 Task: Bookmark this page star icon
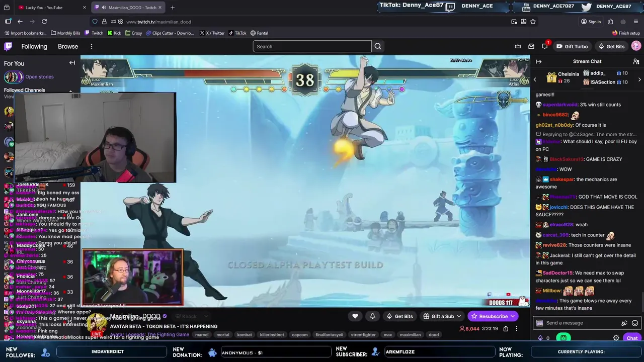click(x=533, y=22)
